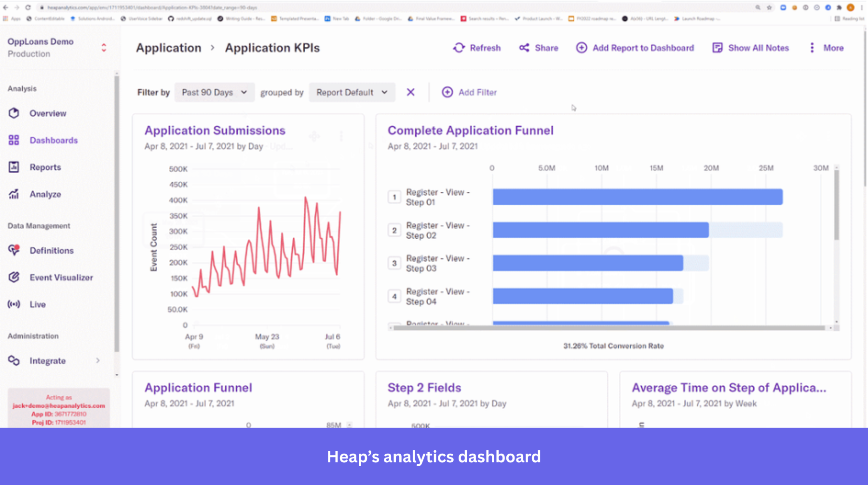Image resolution: width=868 pixels, height=485 pixels.
Task: Click Show All Notes
Action: (x=750, y=48)
